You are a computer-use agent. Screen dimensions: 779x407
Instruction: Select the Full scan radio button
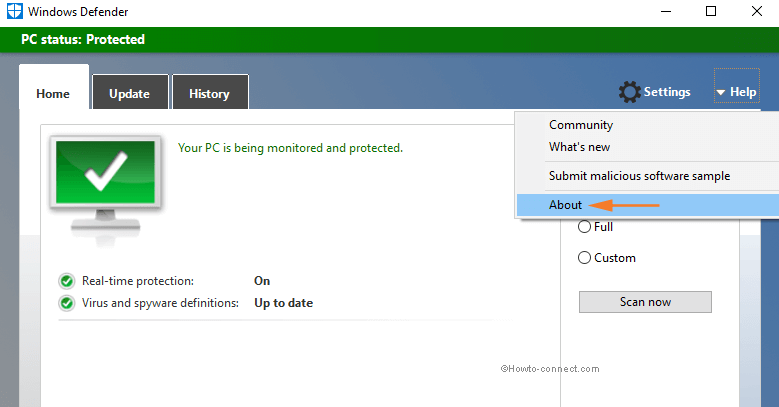pos(584,227)
